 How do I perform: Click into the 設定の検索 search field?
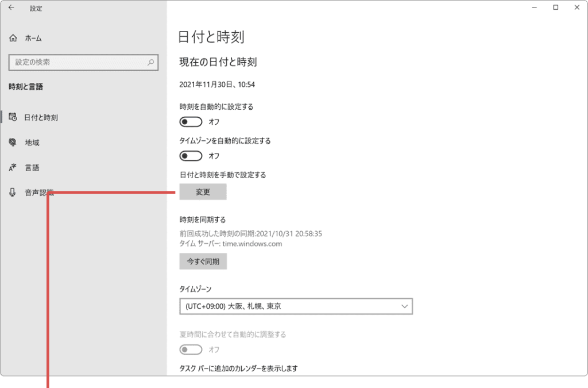click(78, 62)
